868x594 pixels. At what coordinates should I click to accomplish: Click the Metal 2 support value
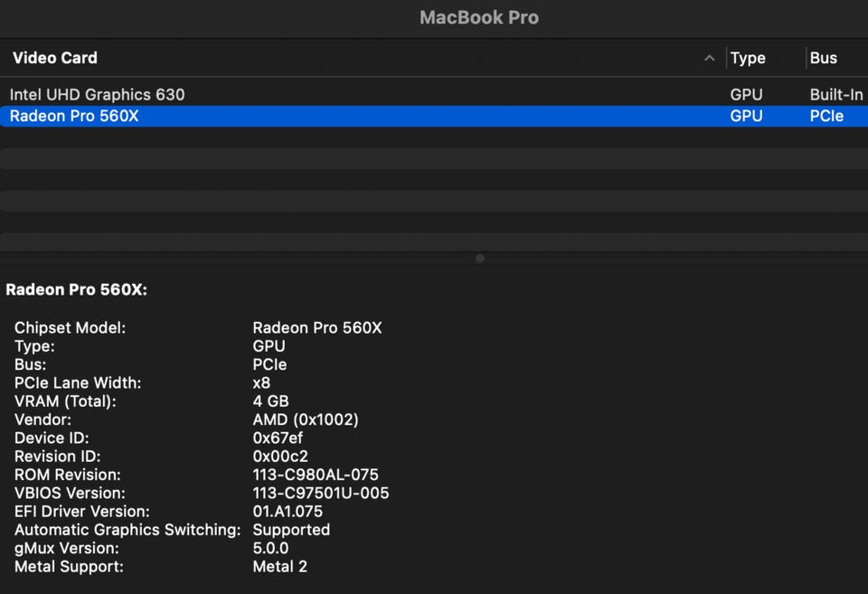tap(280, 567)
